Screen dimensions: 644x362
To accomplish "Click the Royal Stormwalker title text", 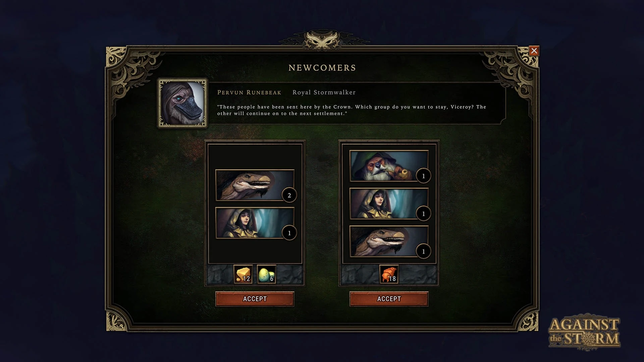I will (324, 92).
